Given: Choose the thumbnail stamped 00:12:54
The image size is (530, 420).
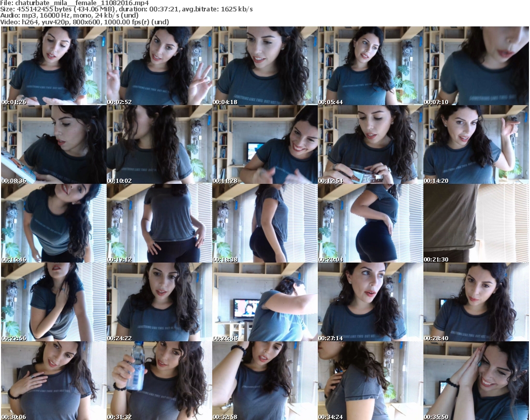Looking at the screenshot, I should (x=370, y=144).
